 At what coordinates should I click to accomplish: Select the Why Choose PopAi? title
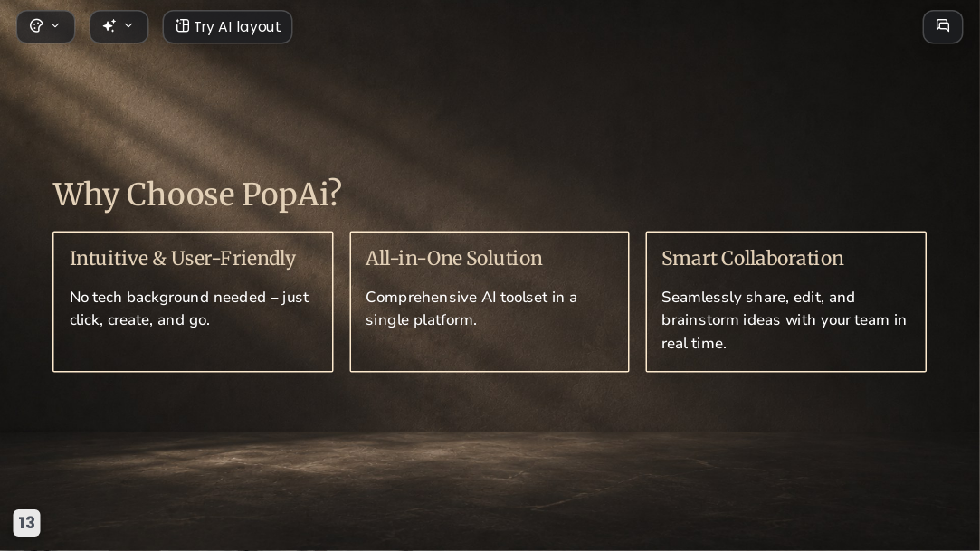point(197,195)
